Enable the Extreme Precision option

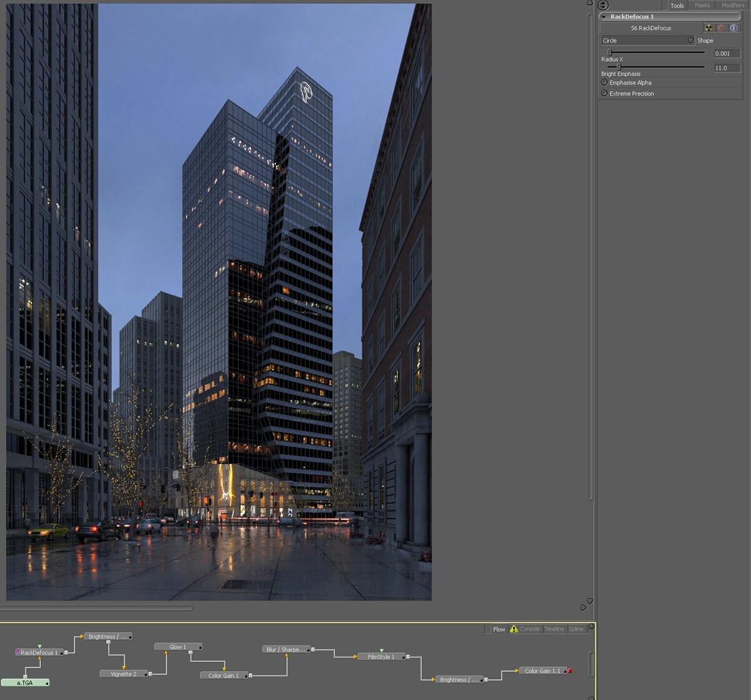pyautogui.click(x=605, y=93)
